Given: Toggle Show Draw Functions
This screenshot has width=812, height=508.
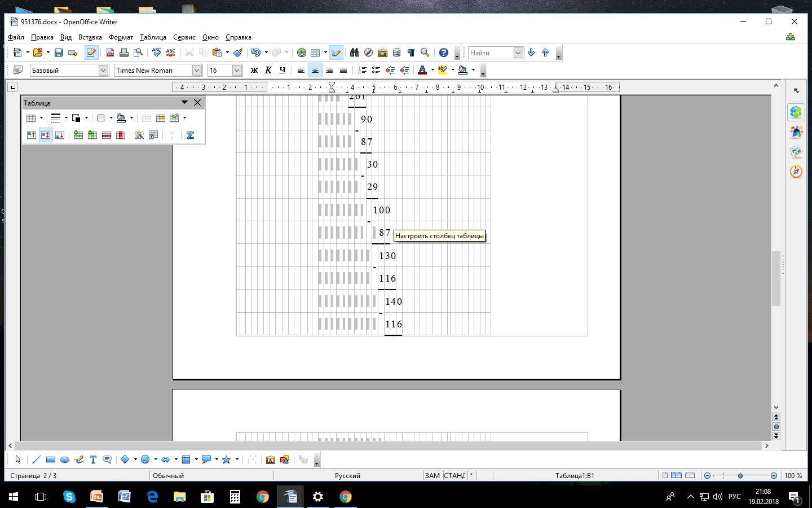Looking at the screenshot, I should coord(336,52).
